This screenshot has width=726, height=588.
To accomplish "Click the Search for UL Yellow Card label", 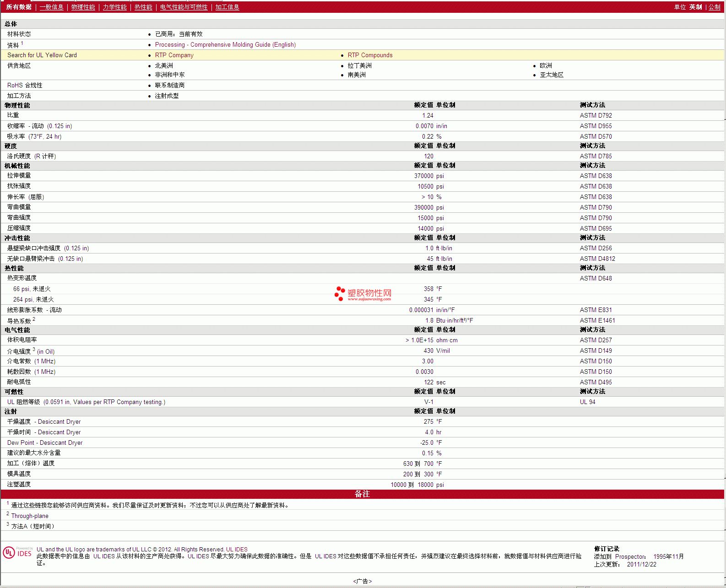I will pos(42,55).
